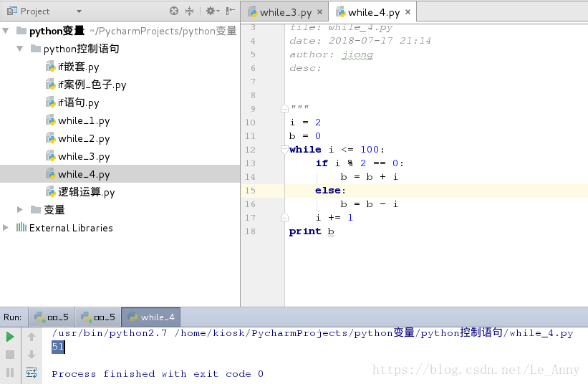Open the Project panel settings gear
The width and height of the screenshot is (588, 384).
click(211, 11)
